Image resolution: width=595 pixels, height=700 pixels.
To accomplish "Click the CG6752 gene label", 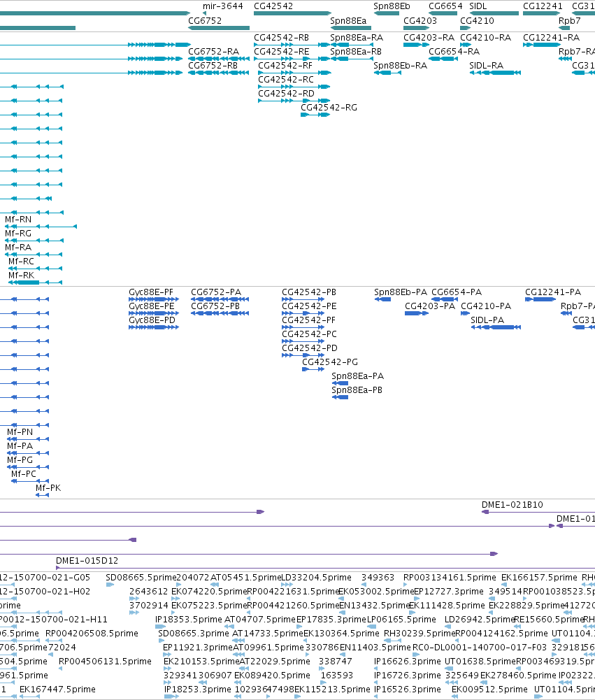I will click(x=205, y=20).
